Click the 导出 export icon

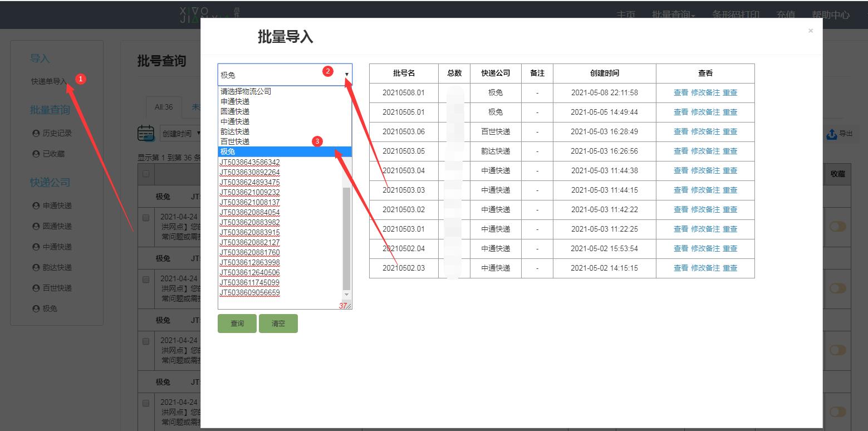coord(832,133)
